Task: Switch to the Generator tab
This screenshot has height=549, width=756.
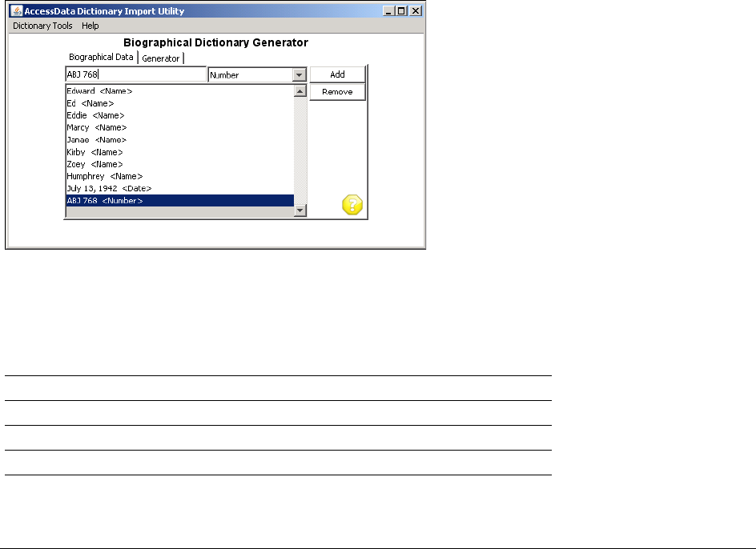Action: pos(160,58)
